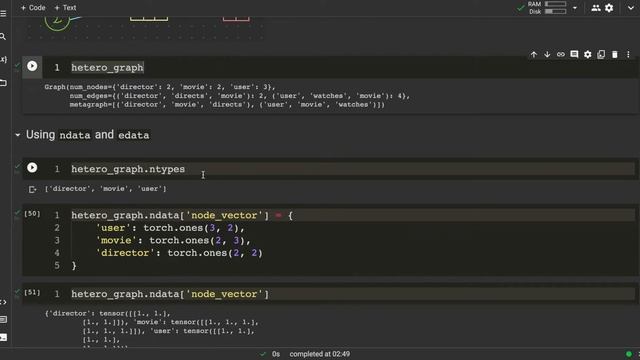This screenshot has height=360, width=640.
Task: Open the Files folder sidebar icon
Action: [3, 83]
